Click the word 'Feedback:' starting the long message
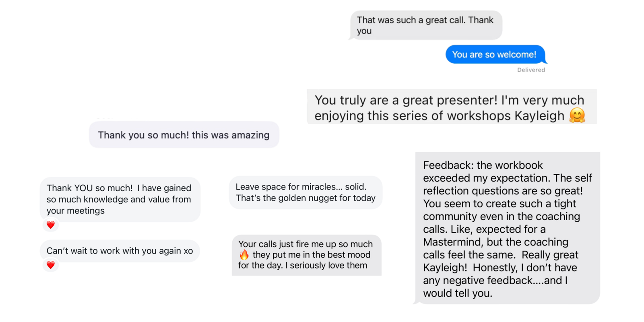The height and width of the screenshot is (322, 644). 448,165
